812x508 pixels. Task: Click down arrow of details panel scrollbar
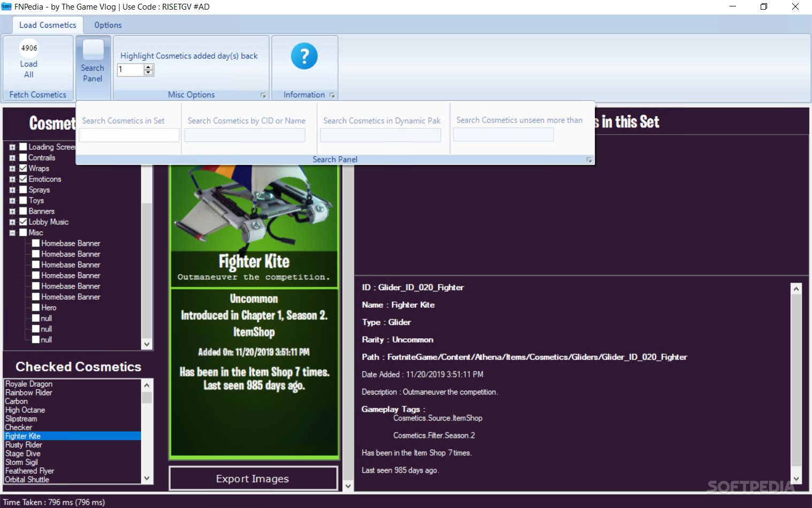[796, 479]
